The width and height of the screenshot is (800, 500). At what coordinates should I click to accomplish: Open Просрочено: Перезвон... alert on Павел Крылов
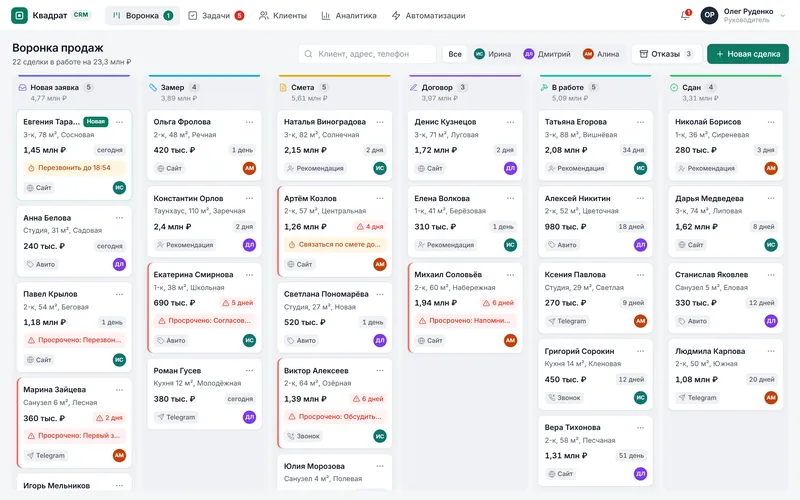tap(74, 340)
